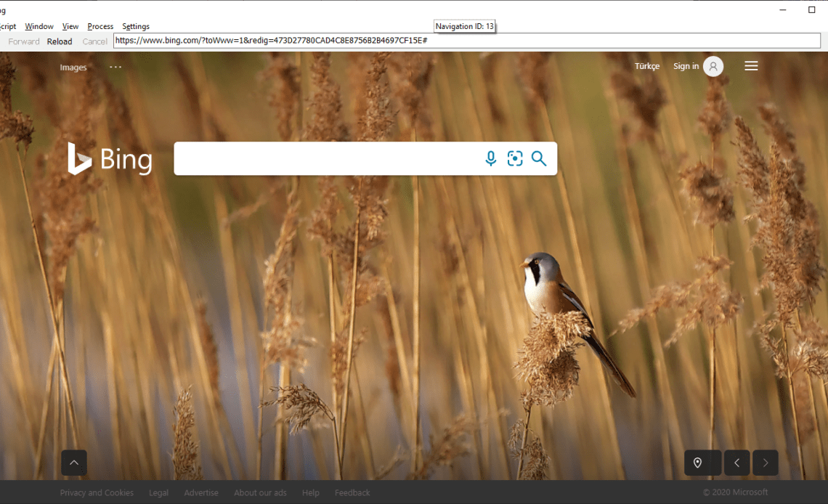Click the Cancel navigation button
The width and height of the screenshot is (828, 504).
pos(94,41)
